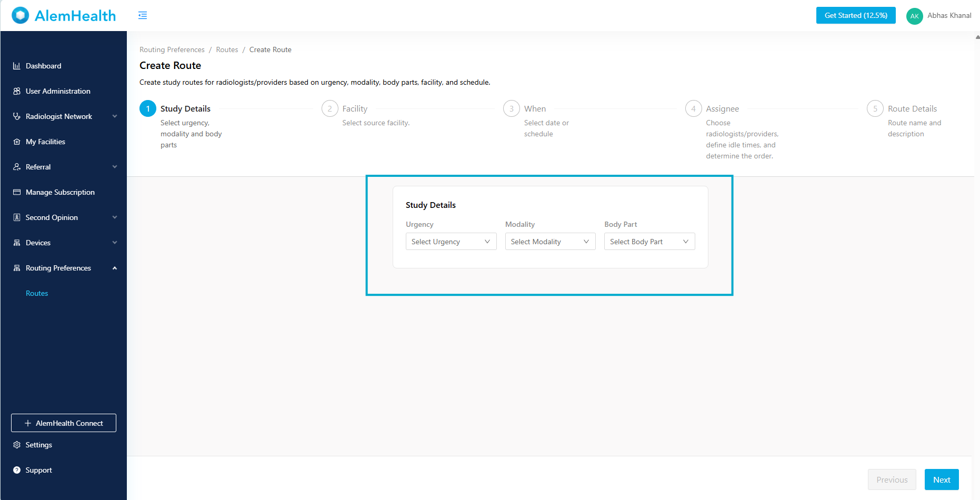This screenshot has width=980, height=500.
Task: Click the Referral person icon
Action: click(x=17, y=167)
